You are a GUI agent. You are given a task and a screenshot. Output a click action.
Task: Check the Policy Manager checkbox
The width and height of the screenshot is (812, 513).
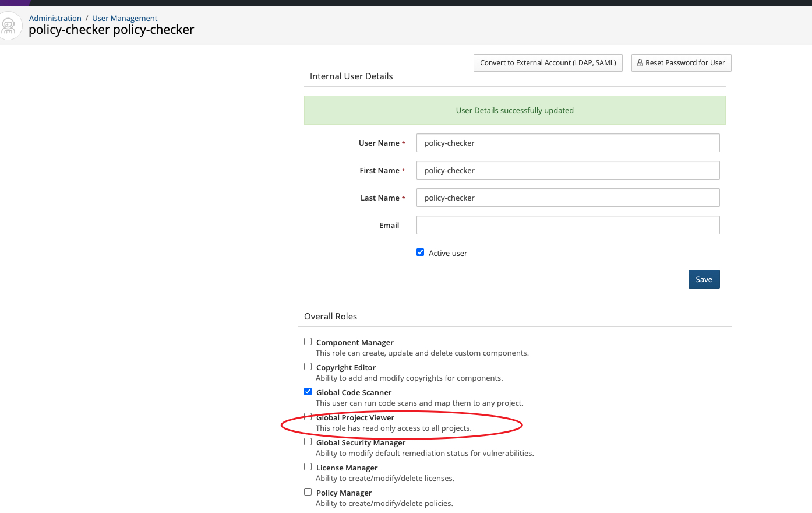(x=308, y=491)
